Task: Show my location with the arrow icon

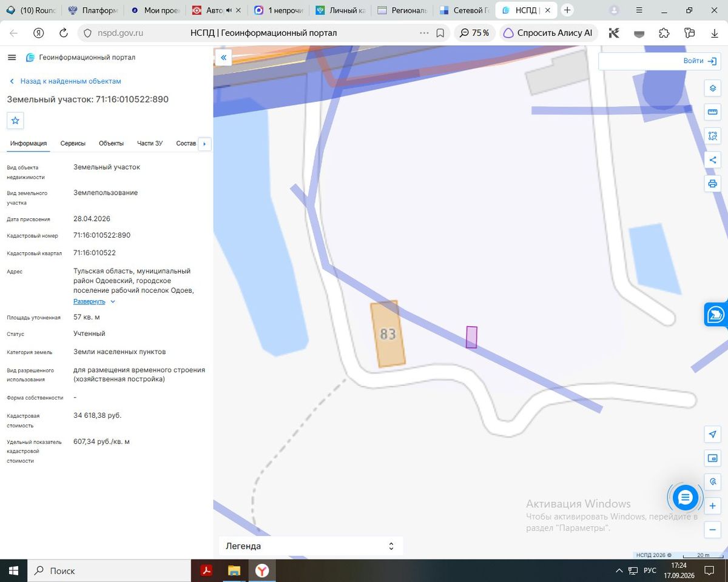Action: tap(713, 434)
